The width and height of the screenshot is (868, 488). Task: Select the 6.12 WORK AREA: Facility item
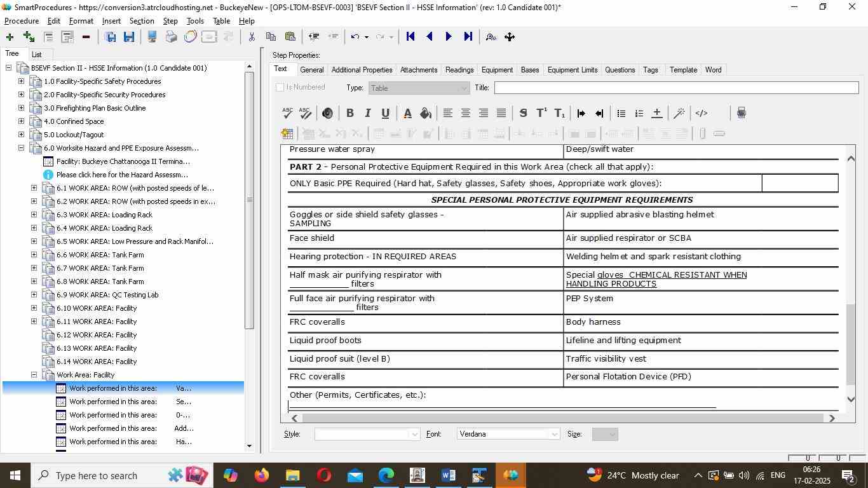coord(97,335)
